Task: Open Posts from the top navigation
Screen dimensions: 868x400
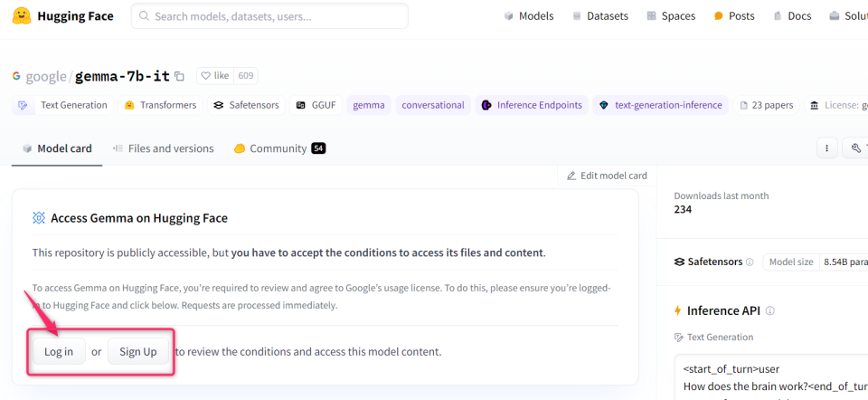Action: (733, 15)
